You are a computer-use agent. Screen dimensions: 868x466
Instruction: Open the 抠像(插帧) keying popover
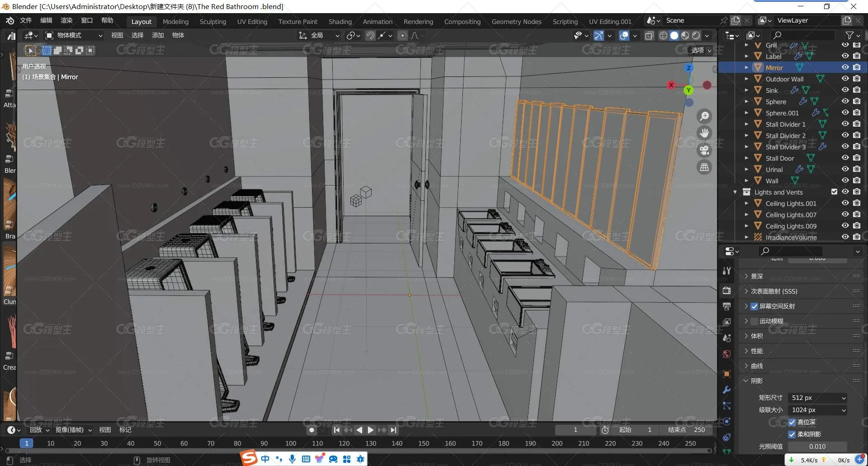point(73,430)
